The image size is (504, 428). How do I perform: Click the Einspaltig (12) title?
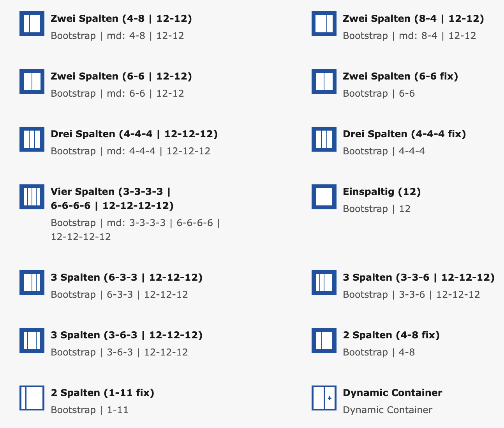pyautogui.click(x=382, y=192)
